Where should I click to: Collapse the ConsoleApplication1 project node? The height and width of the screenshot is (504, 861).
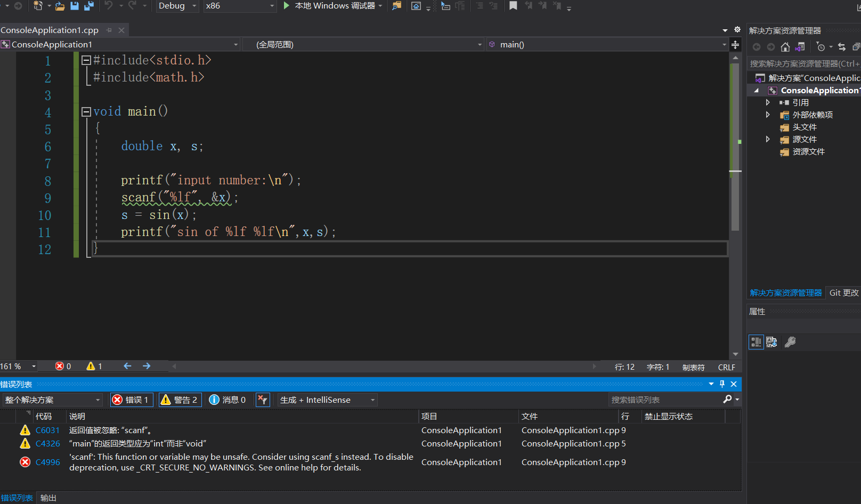tap(757, 91)
